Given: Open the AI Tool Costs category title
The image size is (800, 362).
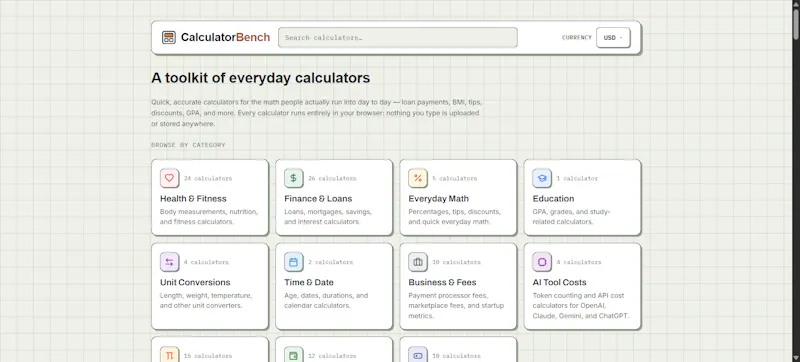Looking at the screenshot, I should [559, 282].
